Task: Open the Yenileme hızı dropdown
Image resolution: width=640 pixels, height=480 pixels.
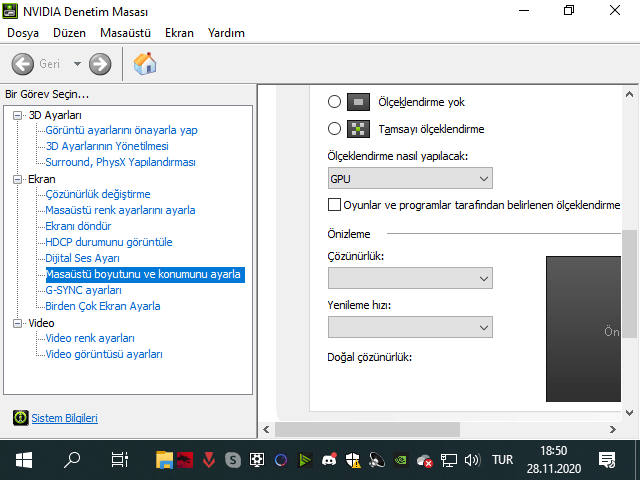Action: [x=410, y=327]
